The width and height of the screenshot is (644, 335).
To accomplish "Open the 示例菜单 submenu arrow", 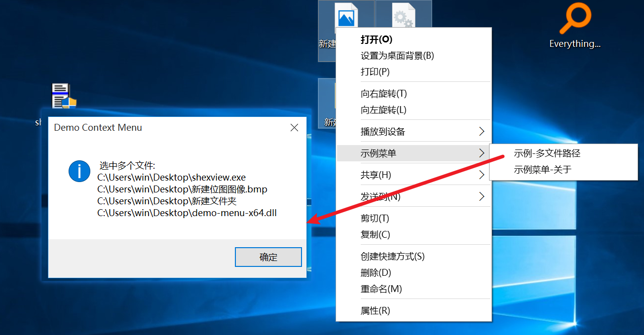I will pyautogui.click(x=482, y=153).
